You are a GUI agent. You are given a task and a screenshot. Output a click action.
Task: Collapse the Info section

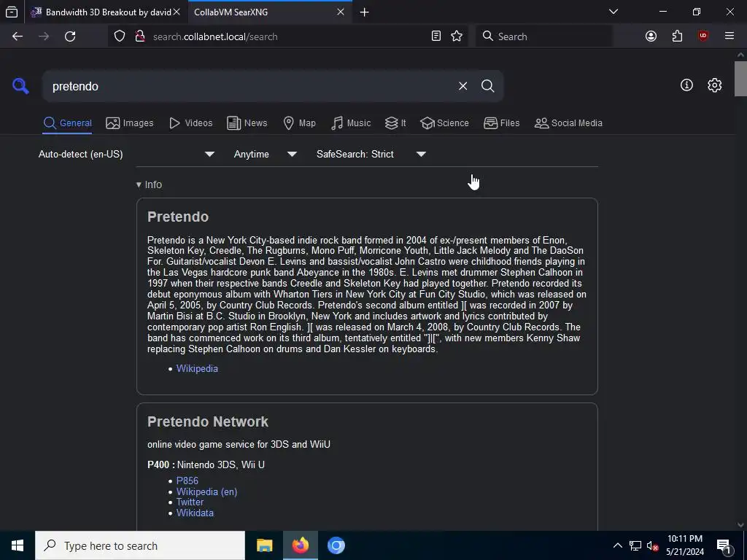coord(149,184)
